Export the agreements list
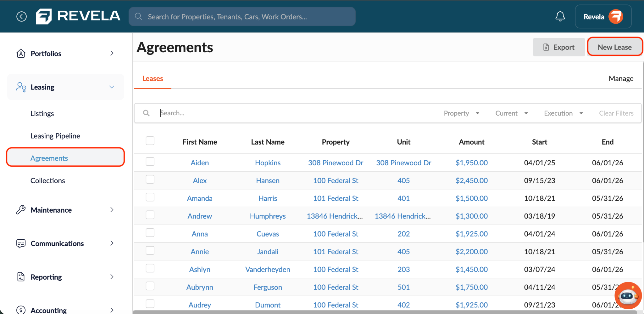The width and height of the screenshot is (644, 314). click(559, 47)
